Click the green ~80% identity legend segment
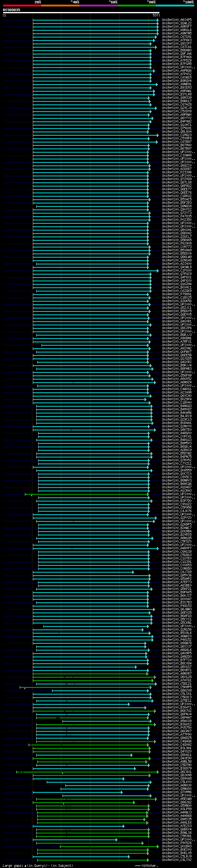The height and width of the screenshot is (868, 197). point(137,6)
